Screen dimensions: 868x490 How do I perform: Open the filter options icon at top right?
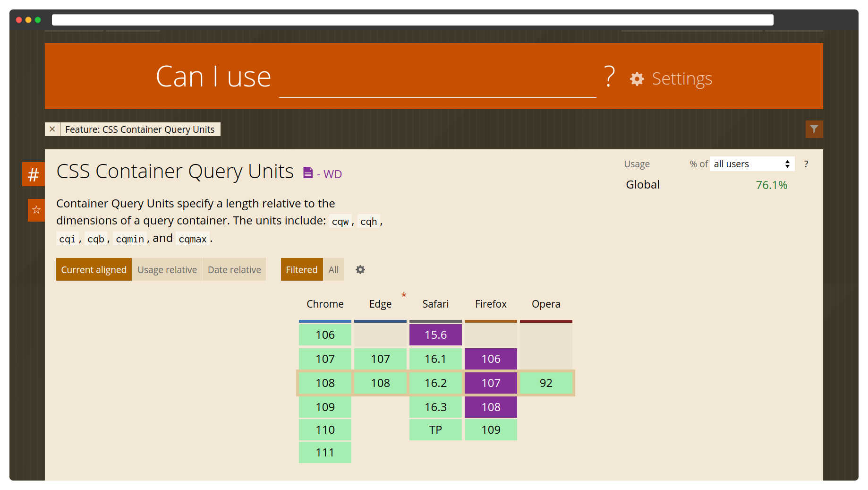[x=814, y=129]
